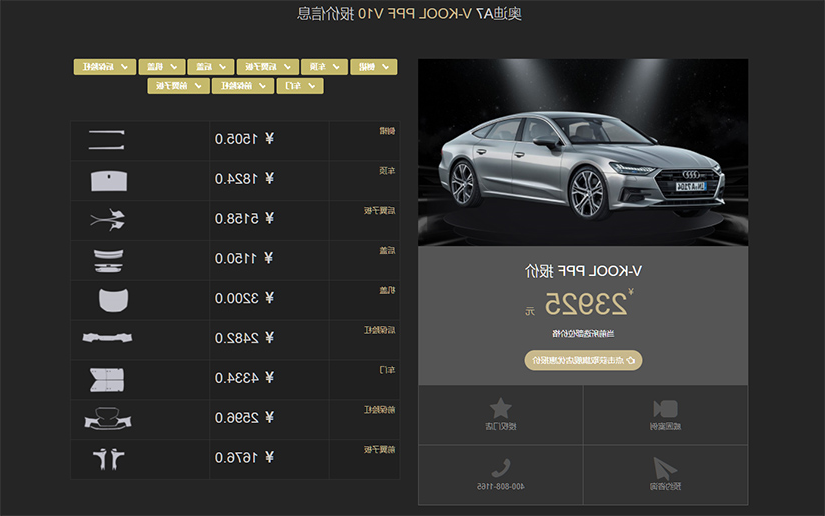The width and height of the screenshot is (825, 516).
Task: Click the rear bumper icon in ¥2482.0 row
Action: 107,337
